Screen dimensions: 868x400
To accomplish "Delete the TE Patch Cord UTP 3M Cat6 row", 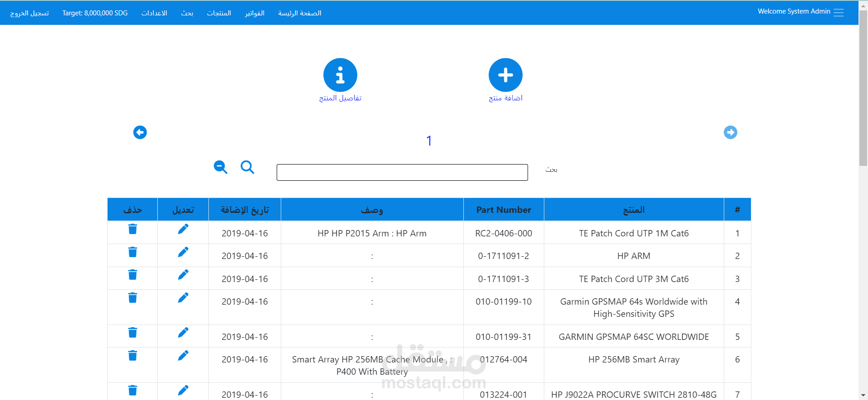I will 132,275.
